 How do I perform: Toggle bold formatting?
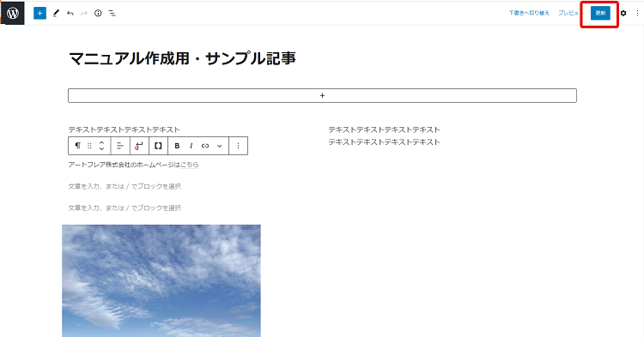pos(177,146)
